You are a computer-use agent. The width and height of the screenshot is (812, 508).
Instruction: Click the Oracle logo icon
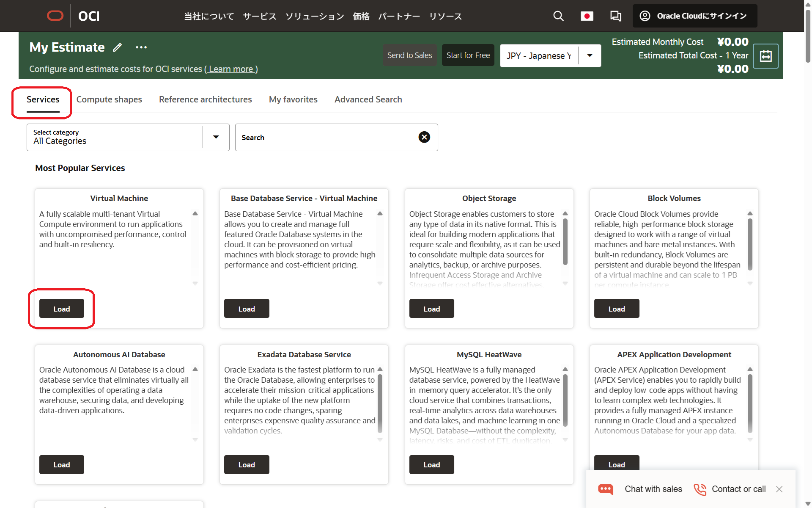pyautogui.click(x=55, y=16)
